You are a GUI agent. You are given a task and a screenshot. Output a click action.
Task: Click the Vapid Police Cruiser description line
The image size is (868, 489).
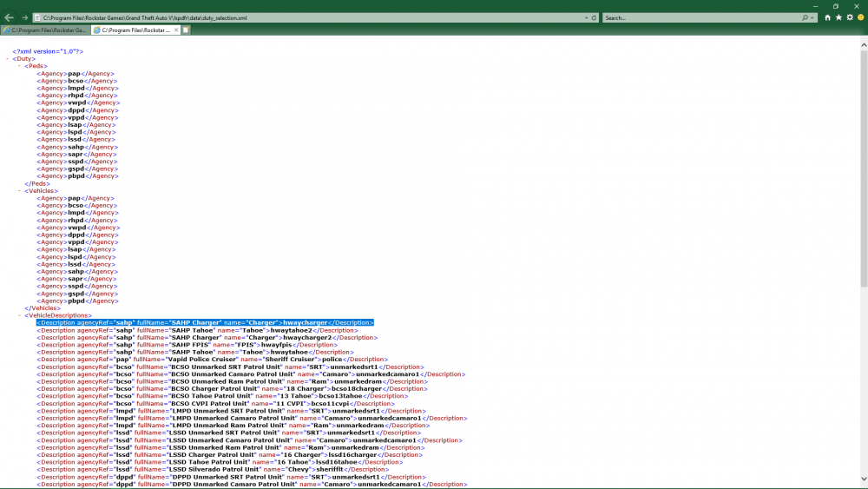click(213, 360)
